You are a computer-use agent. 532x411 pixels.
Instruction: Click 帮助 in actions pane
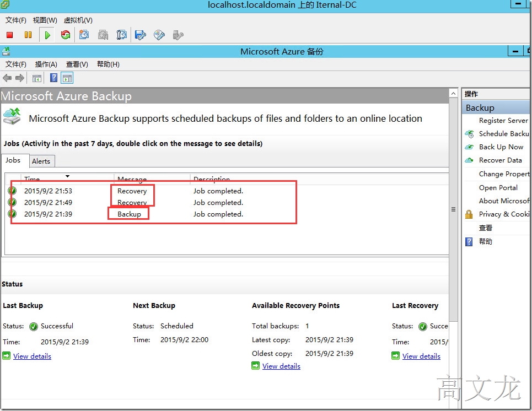pyautogui.click(x=485, y=241)
